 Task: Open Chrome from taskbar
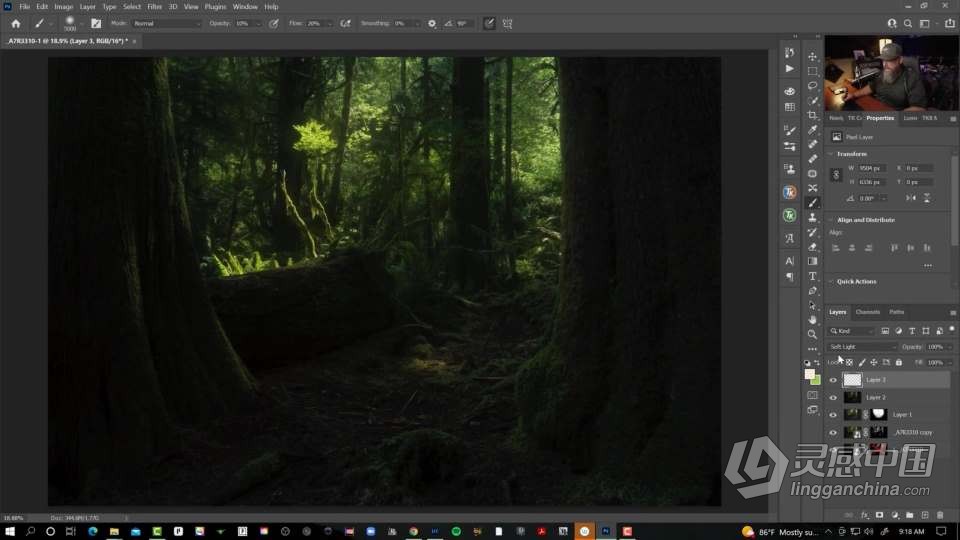pyautogui.click(x=413, y=531)
